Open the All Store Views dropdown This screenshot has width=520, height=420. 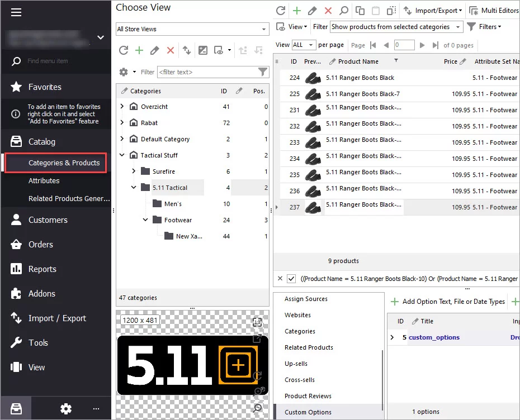[192, 29]
